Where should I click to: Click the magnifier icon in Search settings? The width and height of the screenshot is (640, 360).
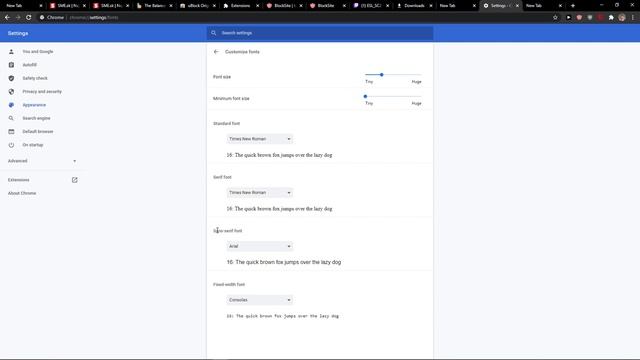pos(213,33)
